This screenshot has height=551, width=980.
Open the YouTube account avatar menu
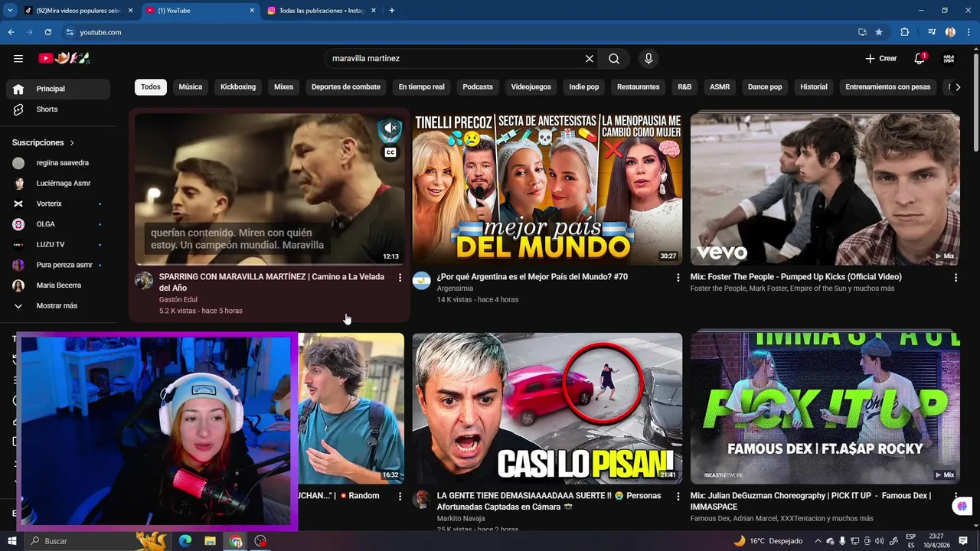click(x=949, y=58)
